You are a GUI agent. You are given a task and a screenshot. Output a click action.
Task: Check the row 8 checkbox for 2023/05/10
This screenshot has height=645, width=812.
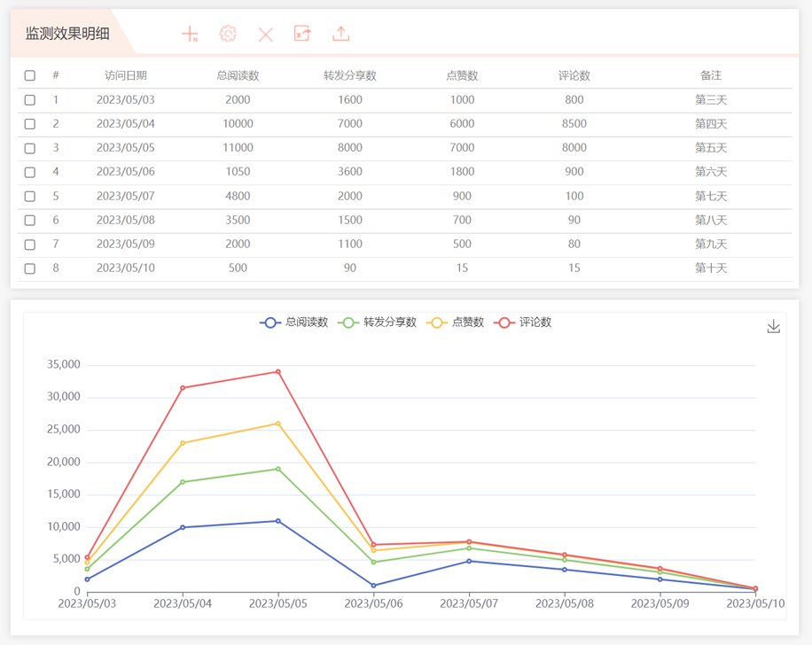[x=30, y=268]
